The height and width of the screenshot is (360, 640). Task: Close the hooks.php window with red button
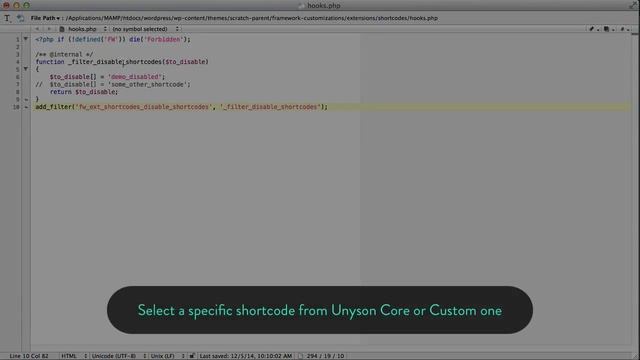(x=6, y=5)
